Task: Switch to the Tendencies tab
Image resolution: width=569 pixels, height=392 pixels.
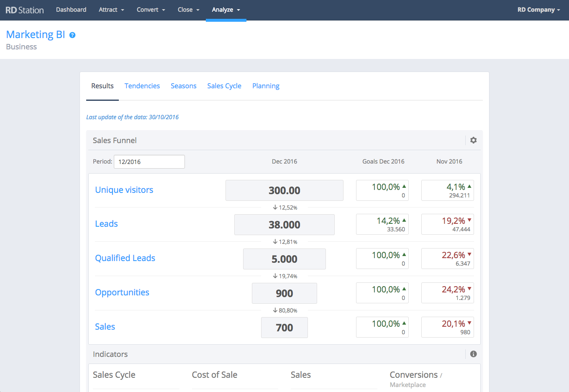Action: tap(142, 86)
